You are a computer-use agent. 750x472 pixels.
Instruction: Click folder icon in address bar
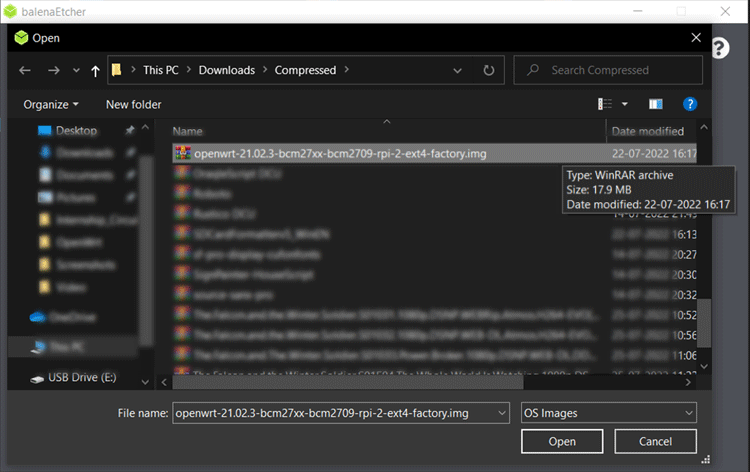click(x=116, y=70)
